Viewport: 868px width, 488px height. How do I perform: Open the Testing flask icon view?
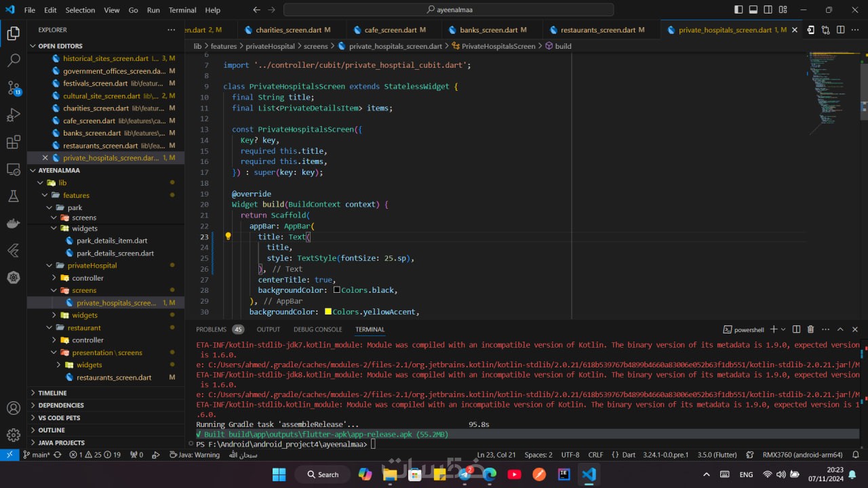pos(14,197)
